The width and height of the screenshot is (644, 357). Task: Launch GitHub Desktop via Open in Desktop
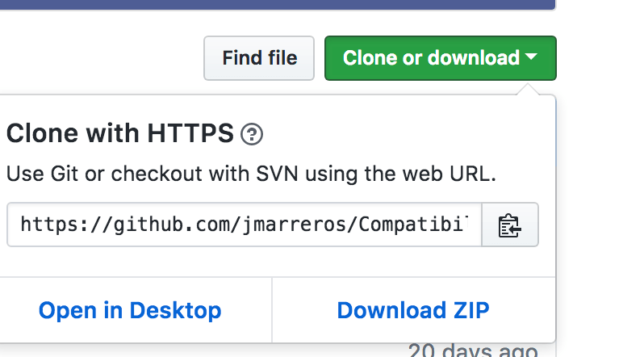click(130, 310)
